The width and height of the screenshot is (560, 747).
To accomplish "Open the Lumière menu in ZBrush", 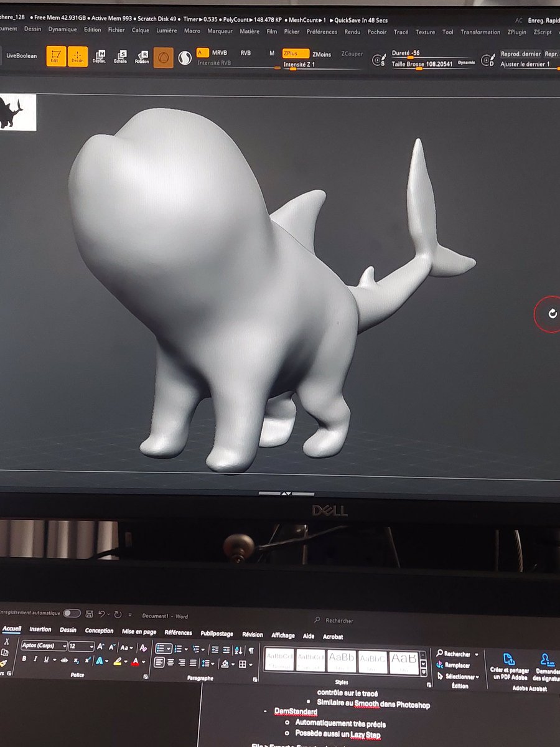I will (166, 31).
